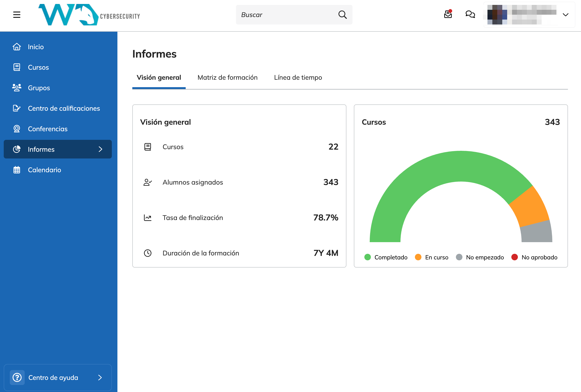Click the Cursos value 22
This screenshot has height=392, width=581.
point(333,147)
